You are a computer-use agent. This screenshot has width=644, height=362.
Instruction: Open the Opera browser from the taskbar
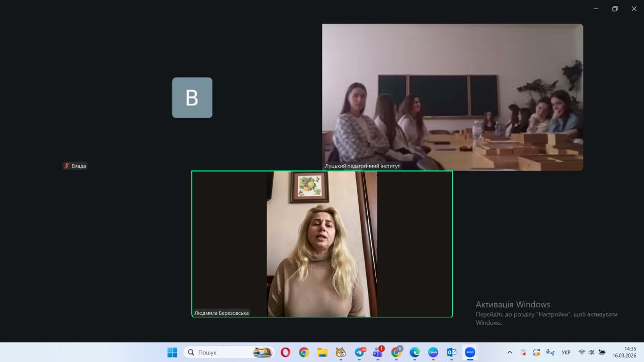[285, 352]
